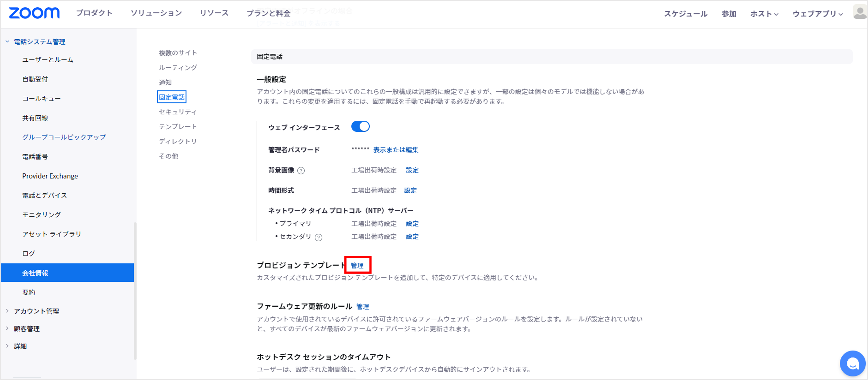The width and height of the screenshot is (868, 380).
Task: Open the ウェブアプリ dropdown
Action: (x=818, y=14)
